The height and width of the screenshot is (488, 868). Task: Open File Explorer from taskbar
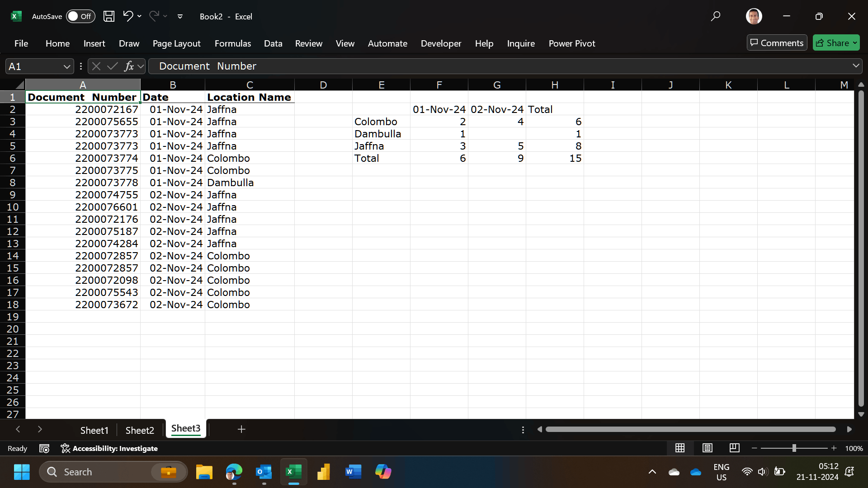[x=204, y=472]
